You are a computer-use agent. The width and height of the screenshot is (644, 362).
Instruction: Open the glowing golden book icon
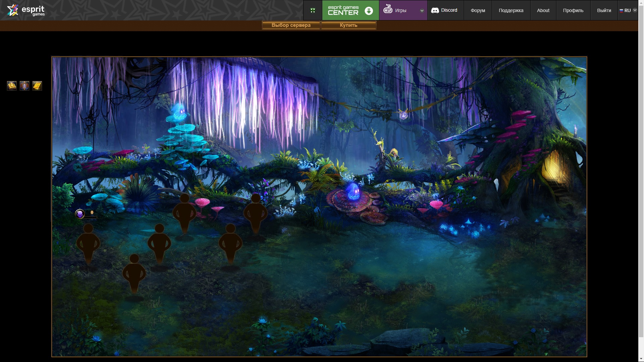coord(12,86)
